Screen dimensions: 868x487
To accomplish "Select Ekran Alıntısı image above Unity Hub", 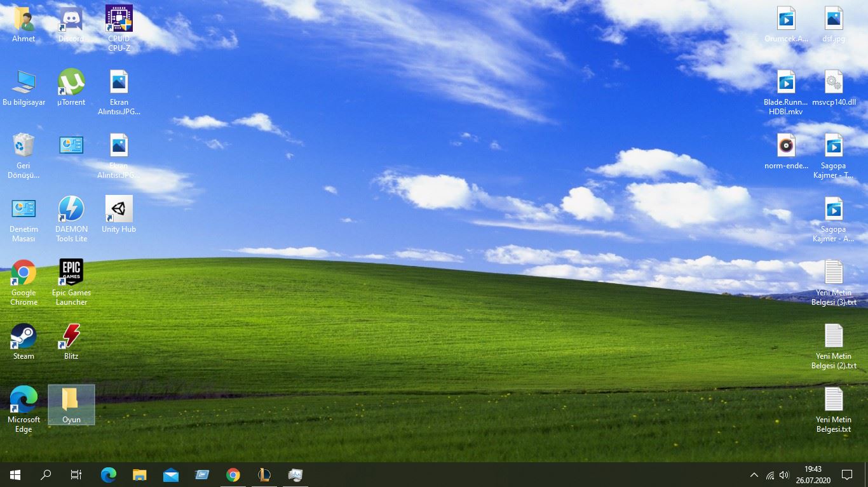I will [x=119, y=156].
